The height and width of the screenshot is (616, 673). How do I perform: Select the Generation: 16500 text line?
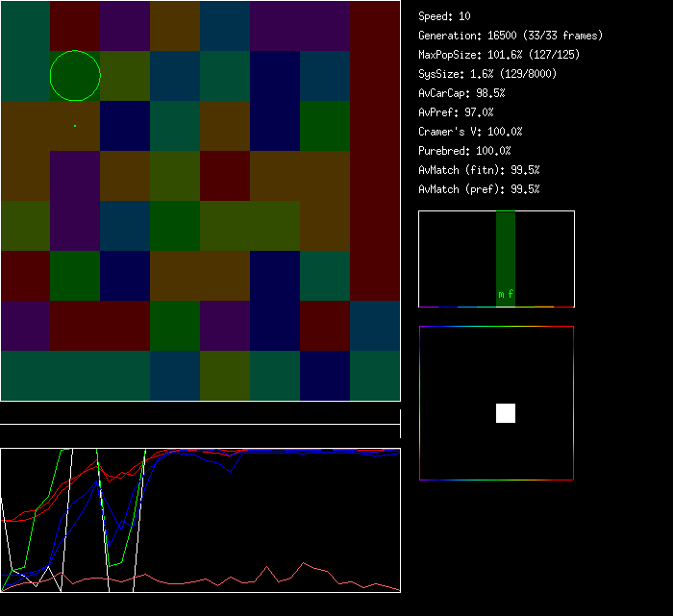click(x=511, y=36)
